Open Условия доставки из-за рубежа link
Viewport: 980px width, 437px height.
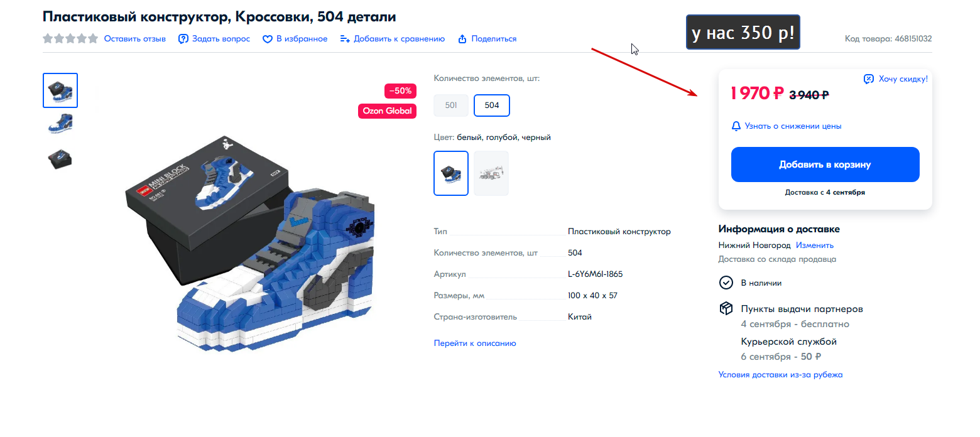pos(781,375)
